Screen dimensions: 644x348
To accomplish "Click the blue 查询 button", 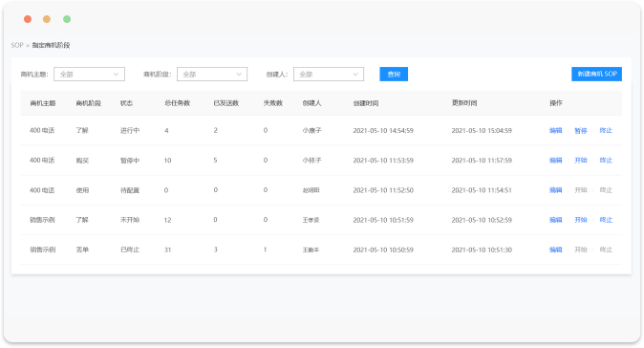I will coord(394,75).
